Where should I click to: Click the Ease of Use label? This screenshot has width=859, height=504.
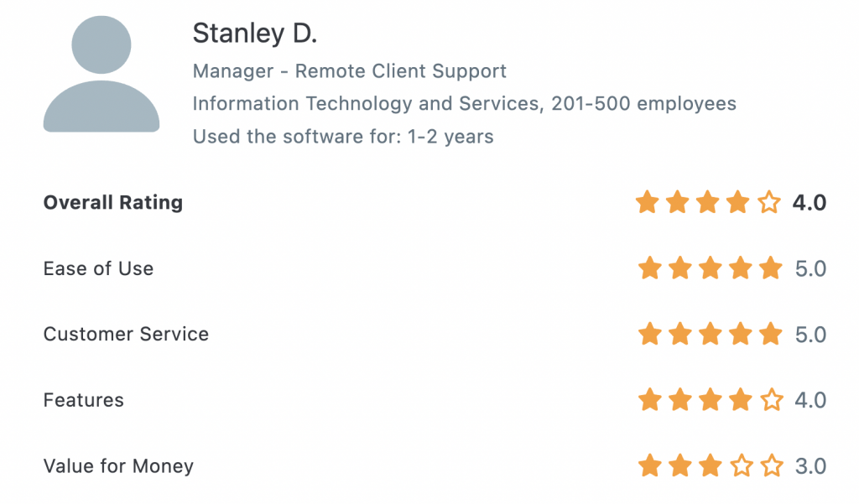pos(99,268)
